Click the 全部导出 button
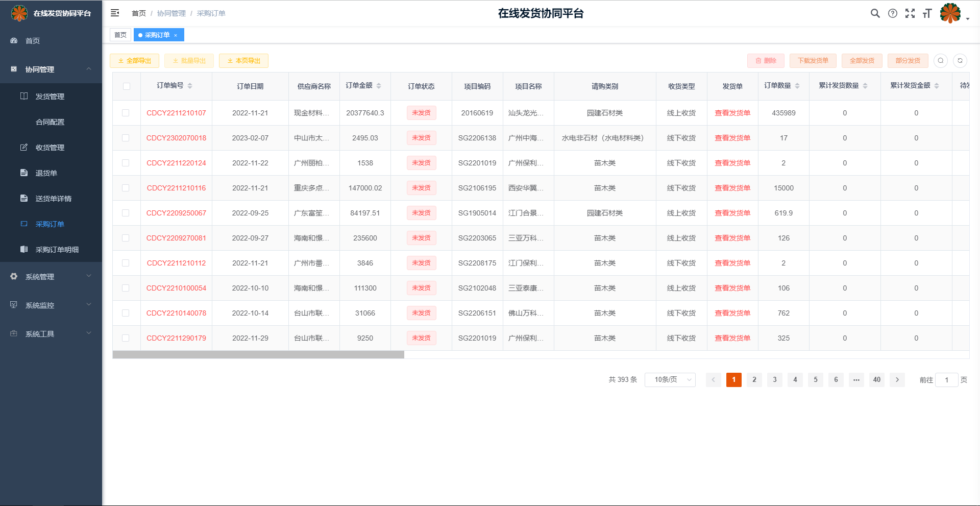This screenshot has width=980, height=506. 134,61
